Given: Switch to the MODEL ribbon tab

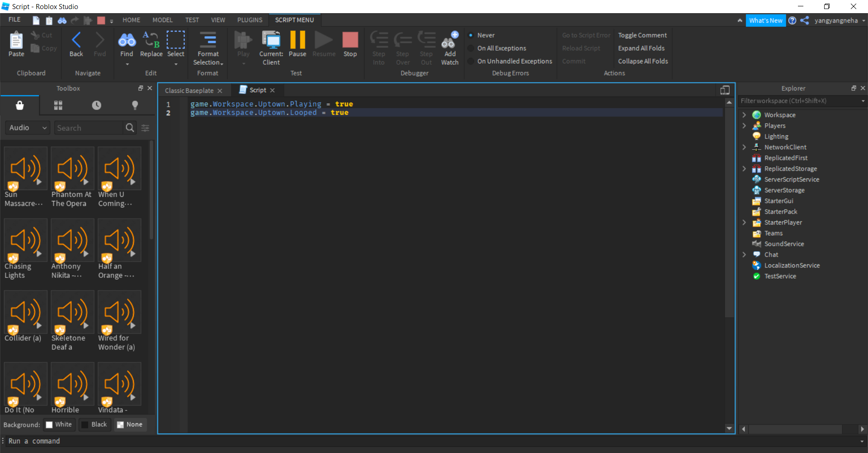Looking at the screenshot, I should click(162, 20).
